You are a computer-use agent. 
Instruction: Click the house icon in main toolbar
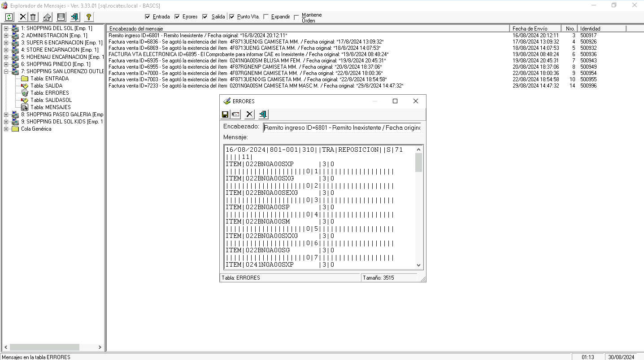coord(47,17)
